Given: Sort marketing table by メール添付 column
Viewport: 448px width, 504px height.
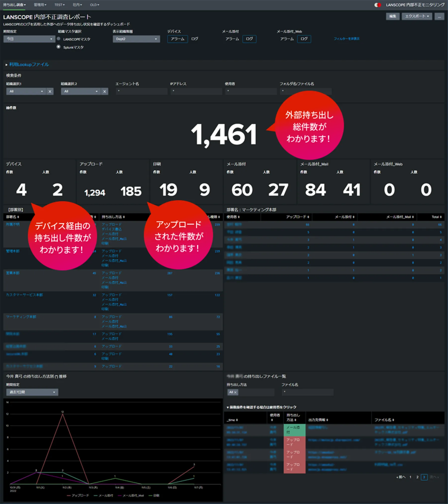Looking at the screenshot, I should 344,217.
